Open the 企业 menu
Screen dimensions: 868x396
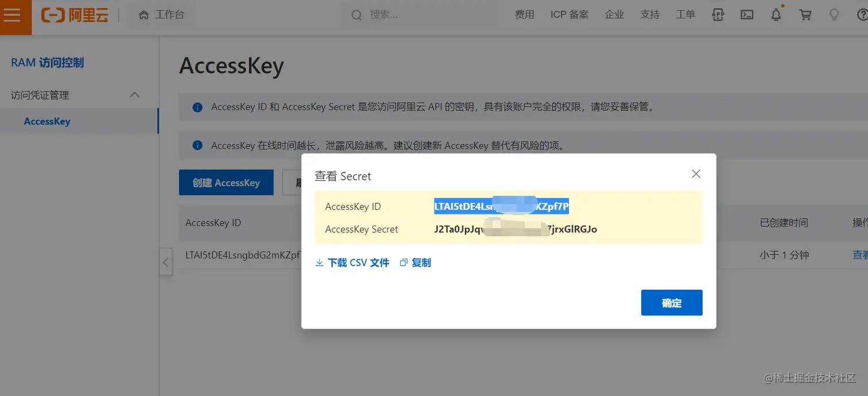coord(614,15)
